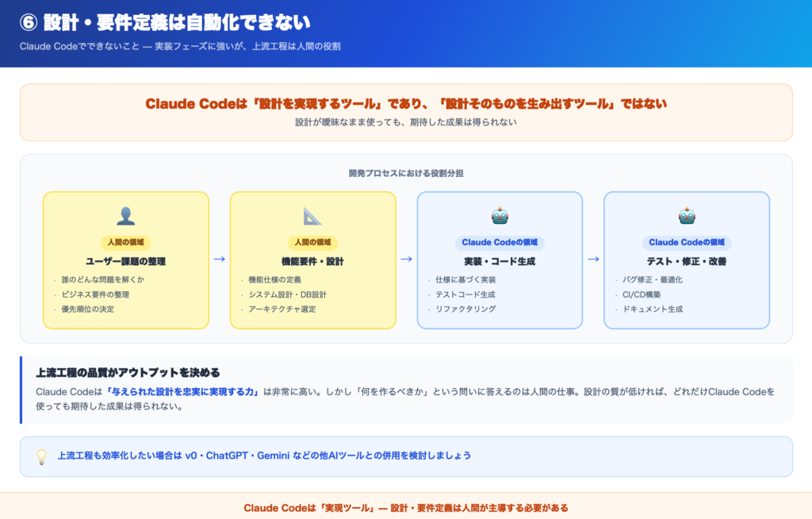Click the orange footer summary banner

coord(406,507)
